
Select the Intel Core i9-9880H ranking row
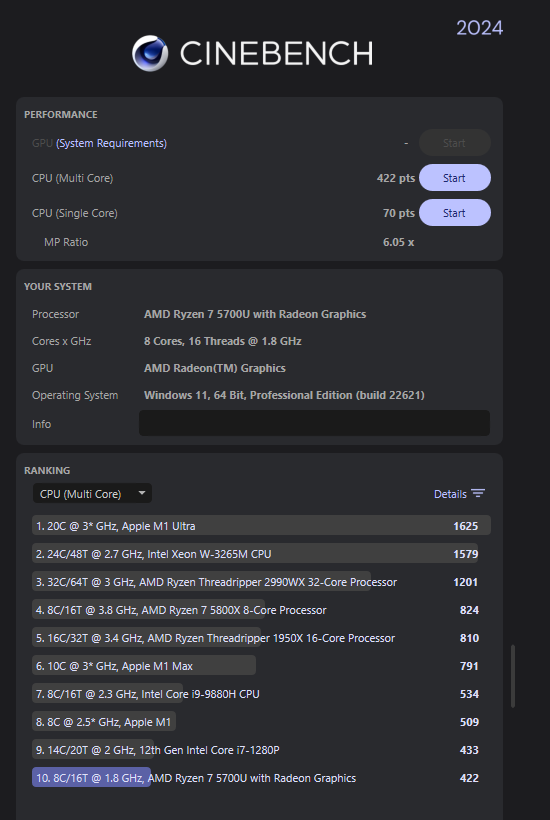coord(261,694)
